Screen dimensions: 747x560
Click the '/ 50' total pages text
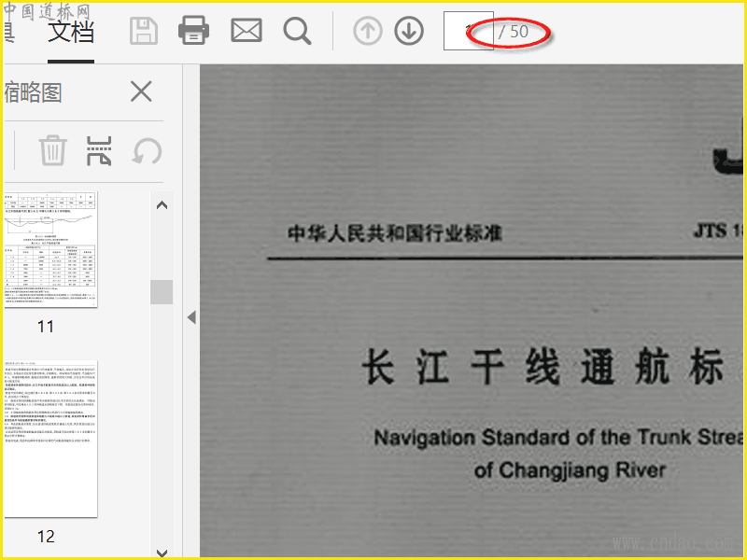514,32
